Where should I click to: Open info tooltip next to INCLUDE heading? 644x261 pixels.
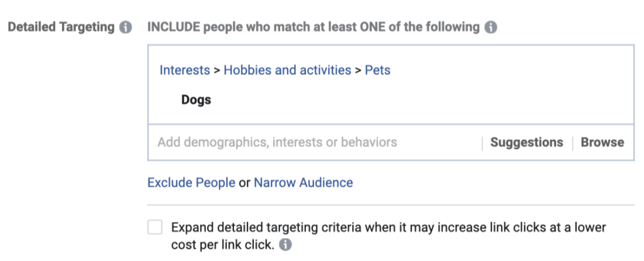click(x=491, y=27)
